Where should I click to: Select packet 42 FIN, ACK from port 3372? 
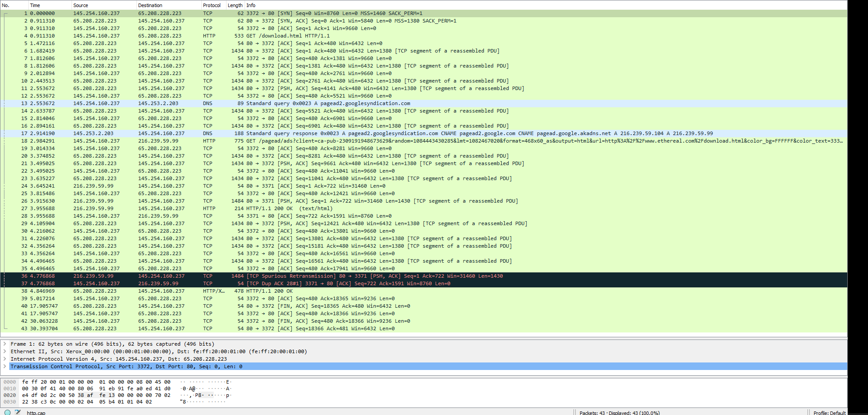click(x=424, y=321)
